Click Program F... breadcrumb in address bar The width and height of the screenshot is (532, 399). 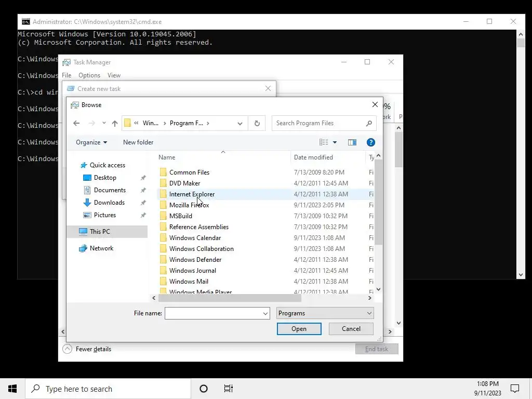click(x=187, y=123)
